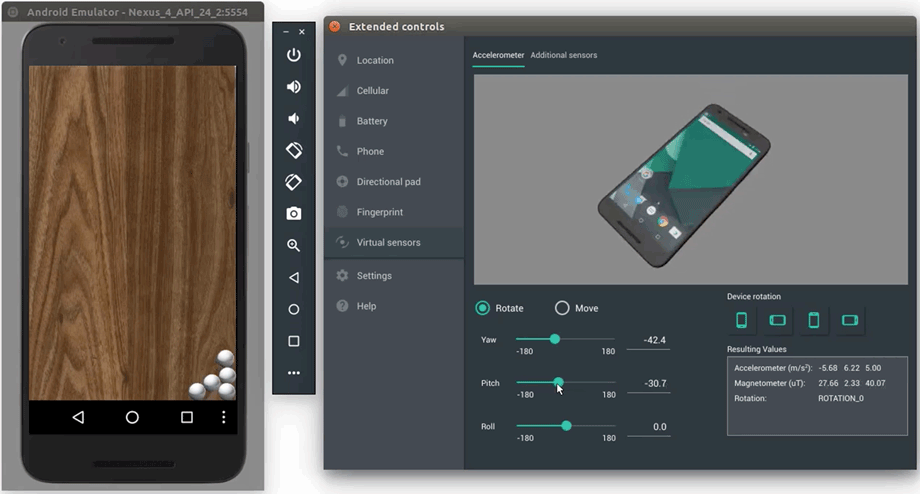Tap Recents on the phone navigation bar

(x=187, y=417)
